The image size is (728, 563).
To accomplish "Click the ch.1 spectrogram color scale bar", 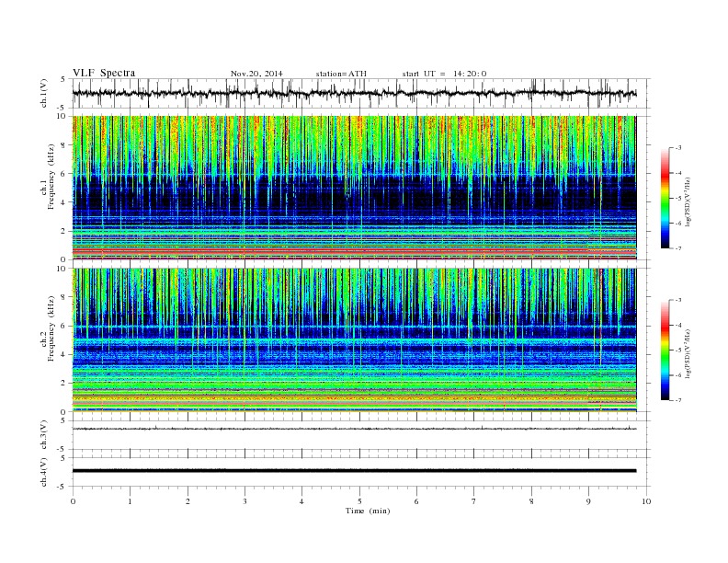I will coord(665,198).
